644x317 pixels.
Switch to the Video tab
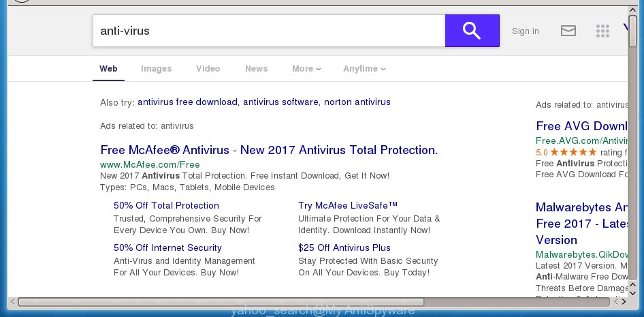208,69
